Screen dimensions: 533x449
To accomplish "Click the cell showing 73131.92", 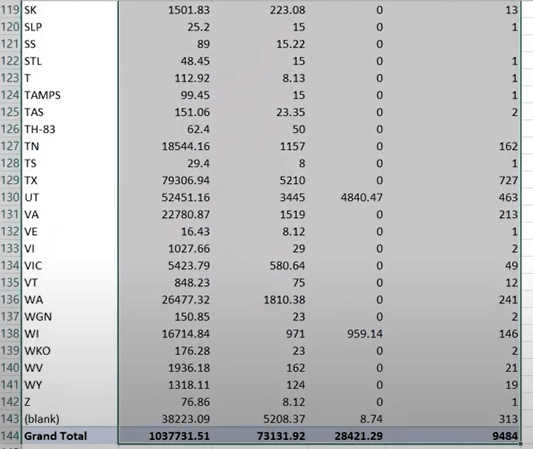I will (260, 436).
